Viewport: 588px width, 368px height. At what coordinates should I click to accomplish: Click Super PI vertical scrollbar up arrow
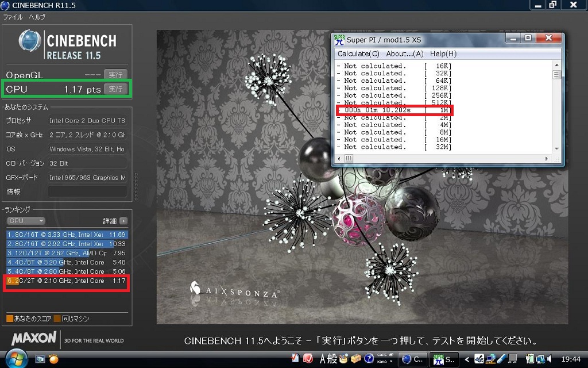[x=556, y=65]
